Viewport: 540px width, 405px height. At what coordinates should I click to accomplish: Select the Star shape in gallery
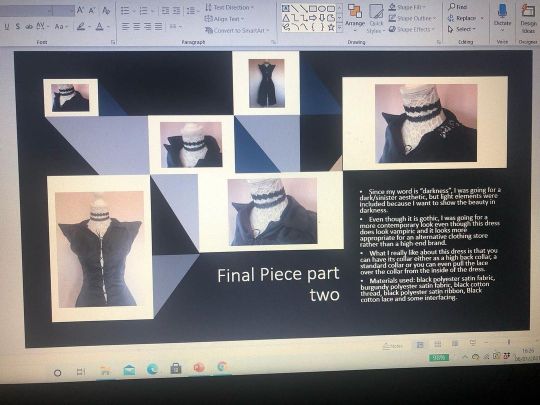point(331,27)
